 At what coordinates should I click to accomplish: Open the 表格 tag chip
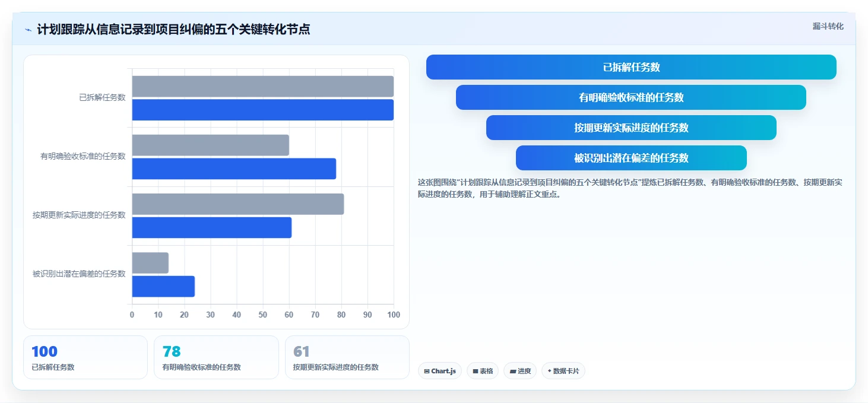(483, 371)
